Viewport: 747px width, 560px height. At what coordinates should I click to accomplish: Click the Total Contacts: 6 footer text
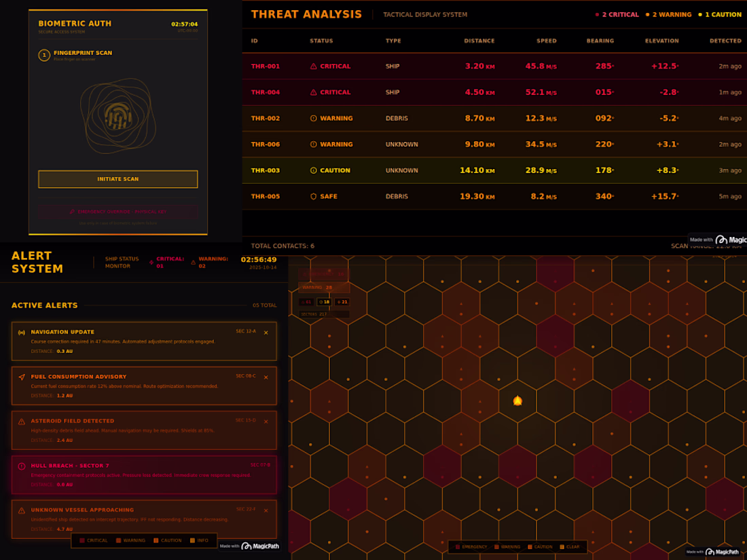[283, 246]
